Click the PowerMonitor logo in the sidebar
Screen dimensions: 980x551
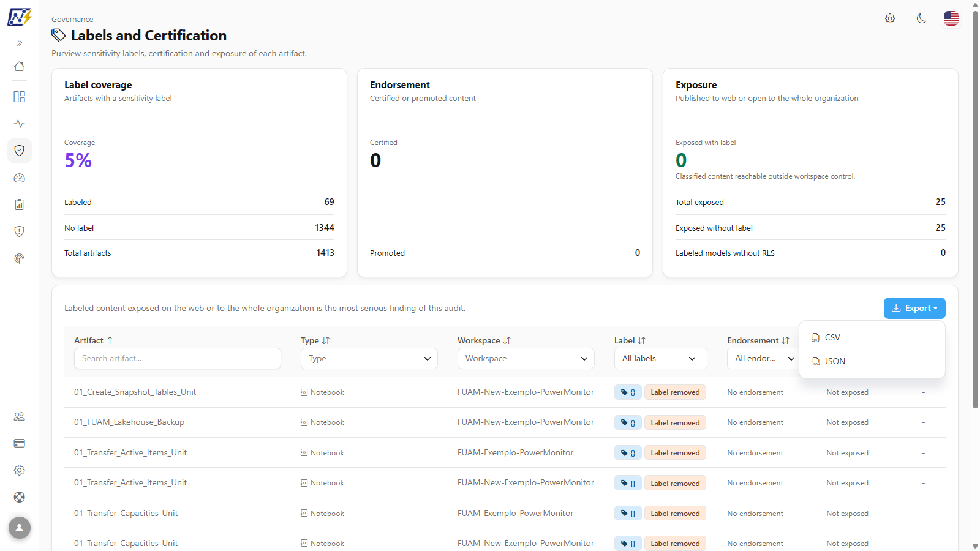coord(19,17)
